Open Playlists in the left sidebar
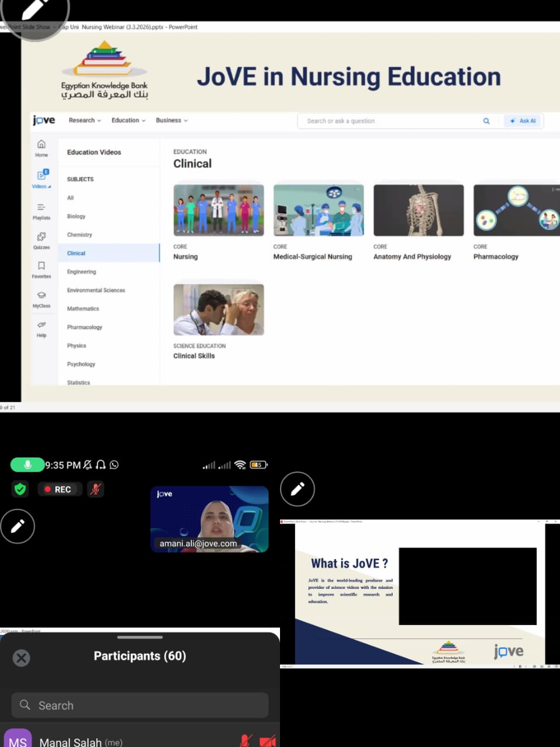Viewport: 560px width, 747px height. pos(41,208)
